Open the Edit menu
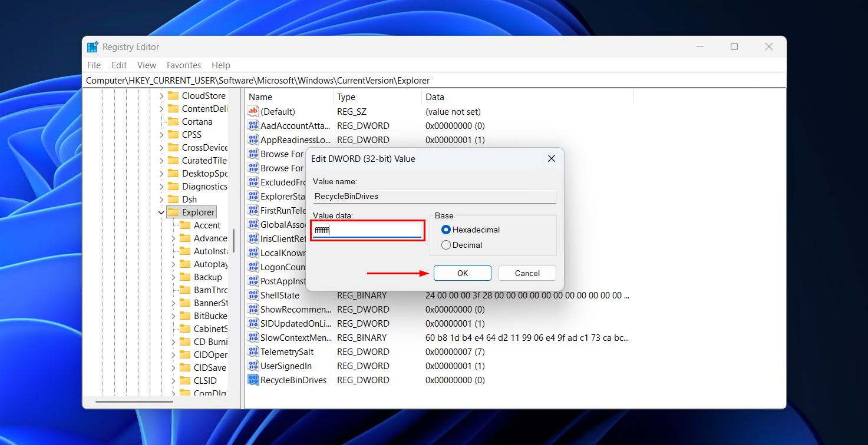Screen dimensions: 868x445 tap(119, 65)
